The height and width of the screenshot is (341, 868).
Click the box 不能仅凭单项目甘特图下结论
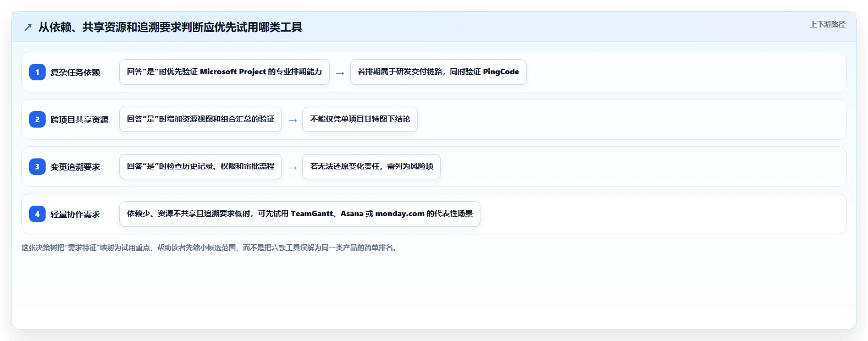click(360, 119)
